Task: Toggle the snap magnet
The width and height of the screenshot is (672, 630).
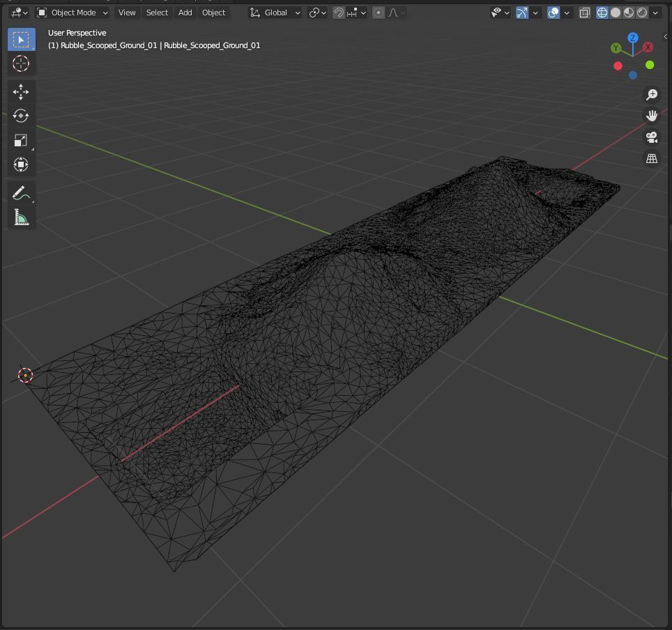Action: click(x=339, y=13)
